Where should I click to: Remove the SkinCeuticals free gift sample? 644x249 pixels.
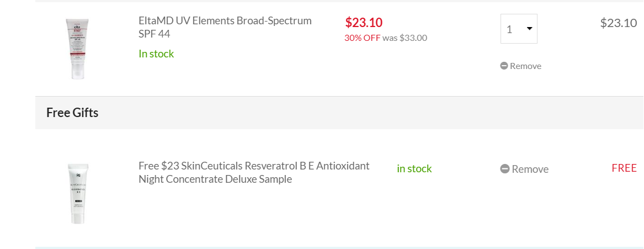point(529,169)
